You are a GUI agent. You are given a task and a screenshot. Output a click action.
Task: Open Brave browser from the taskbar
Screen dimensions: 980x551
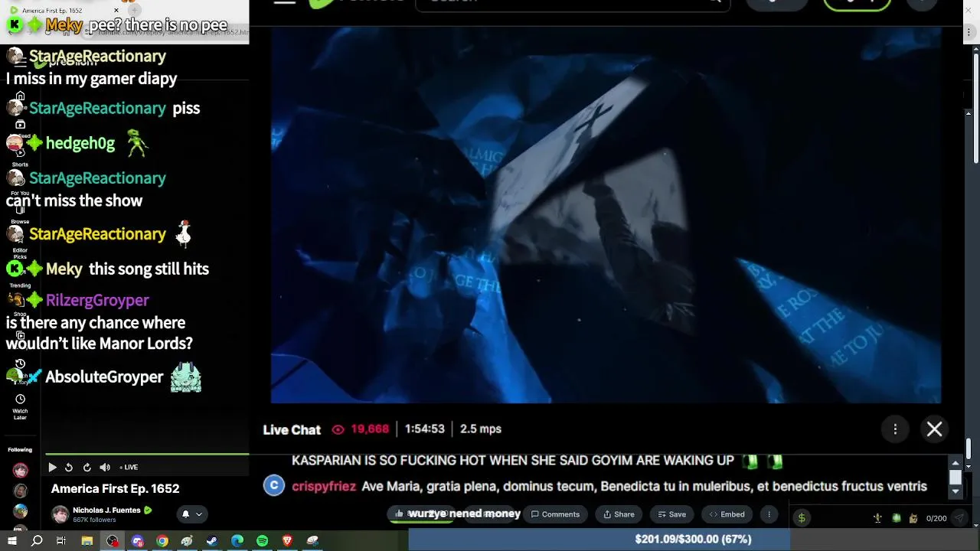(x=287, y=541)
